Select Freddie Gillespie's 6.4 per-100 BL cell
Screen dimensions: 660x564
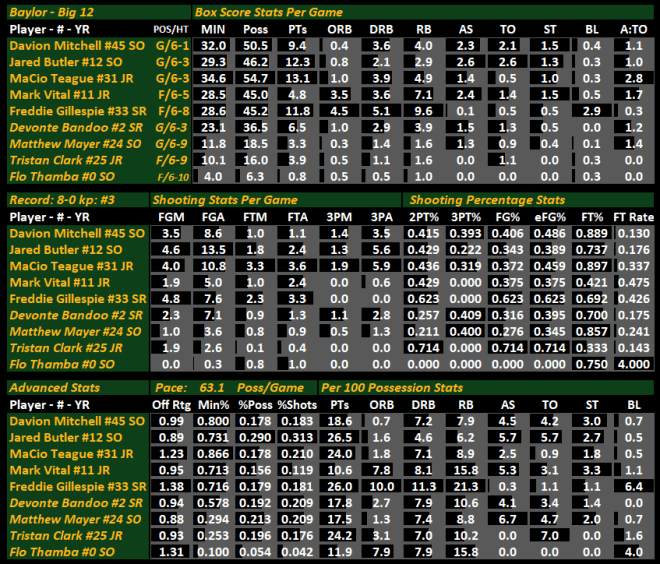(634, 487)
